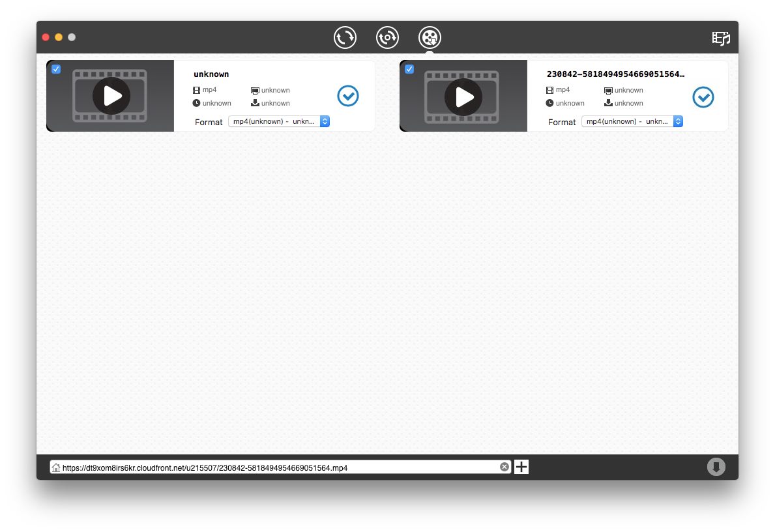Click the mp4 film icon on 230842 card
This screenshot has height=532, width=775.
(549, 90)
